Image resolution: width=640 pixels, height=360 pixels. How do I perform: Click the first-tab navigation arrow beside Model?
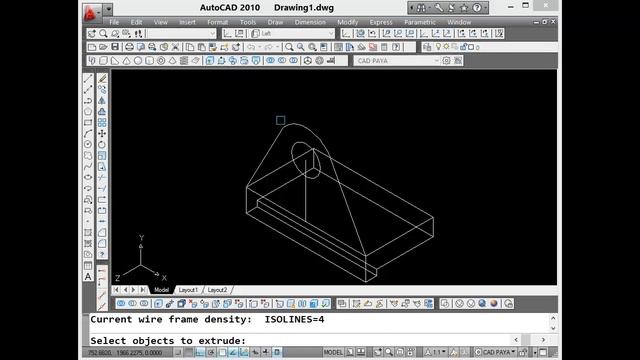116,290
